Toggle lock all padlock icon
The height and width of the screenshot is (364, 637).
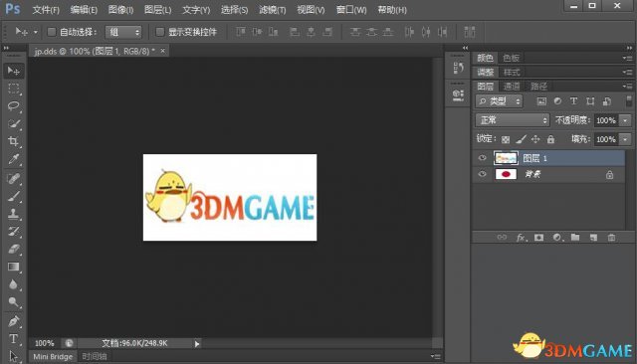(550, 139)
